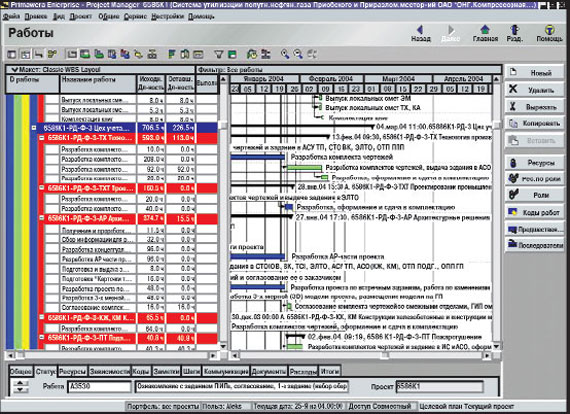Screen dimensions: 570x414
Task: Open Помощь help icon in navigation bar
Action: click(549, 33)
